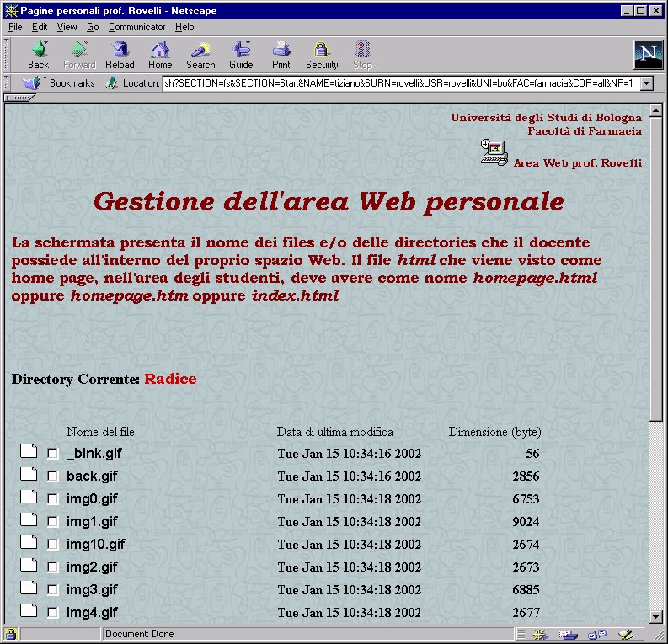
Task: Open Security info via padlock icon
Action: [x=322, y=56]
